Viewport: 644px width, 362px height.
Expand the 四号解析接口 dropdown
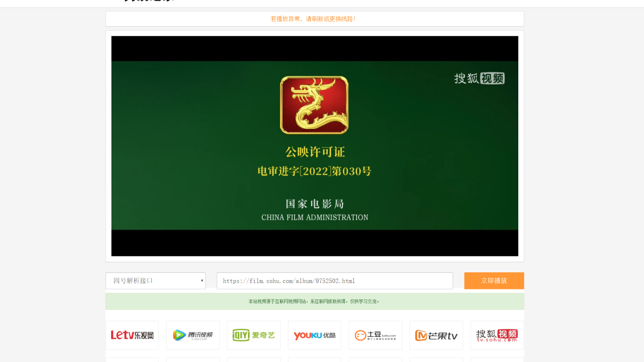pos(155,281)
